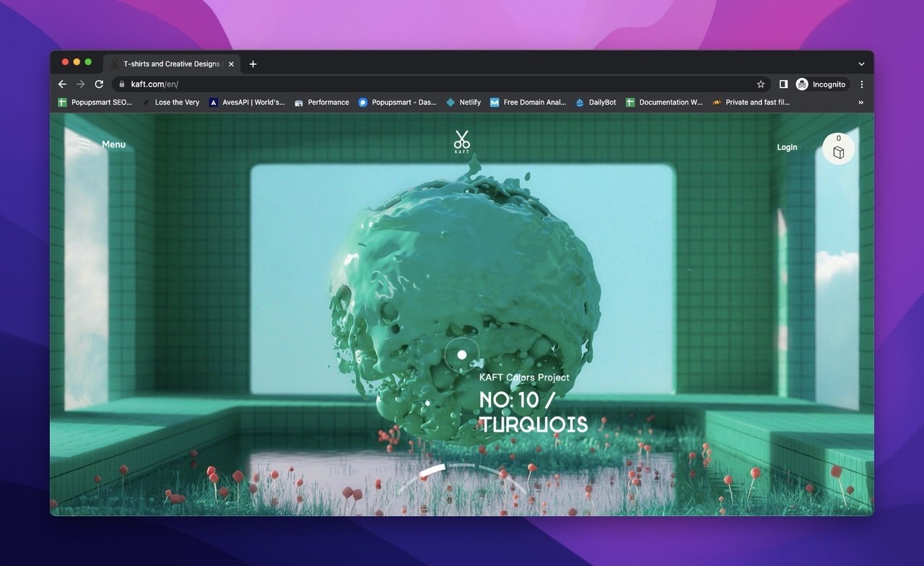Image resolution: width=924 pixels, height=566 pixels.
Task: Open the KAFT Colors Project title
Action: pyautogui.click(x=524, y=378)
